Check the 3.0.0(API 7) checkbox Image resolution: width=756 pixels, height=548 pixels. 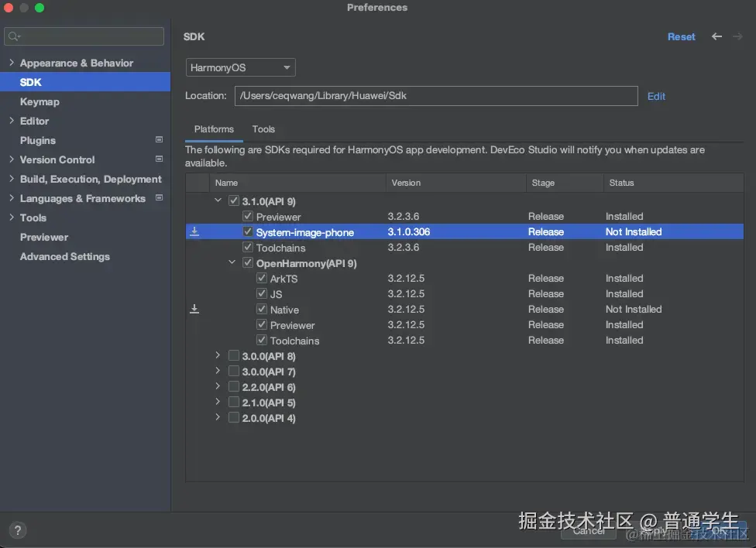234,371
